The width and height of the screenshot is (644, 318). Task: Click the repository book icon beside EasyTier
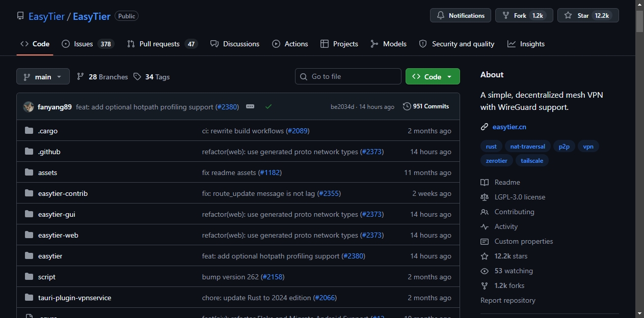click(x=20, y=16)
